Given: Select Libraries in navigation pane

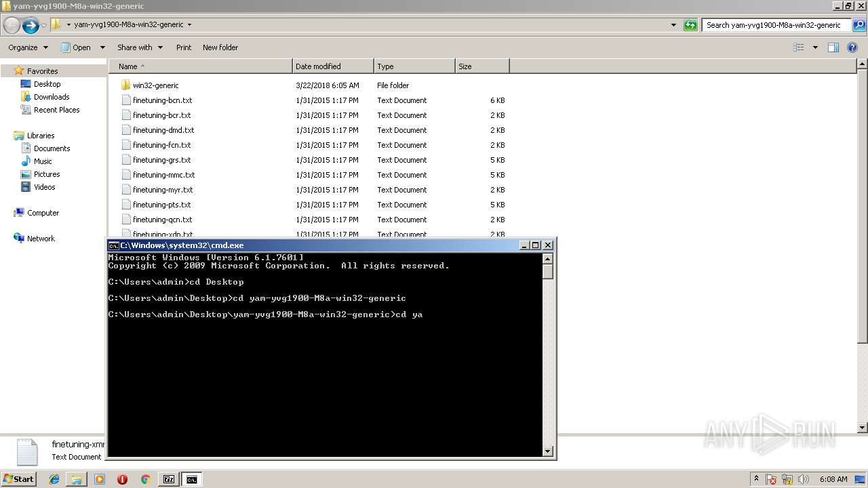Looking at the screenshot, I should 40,136.
